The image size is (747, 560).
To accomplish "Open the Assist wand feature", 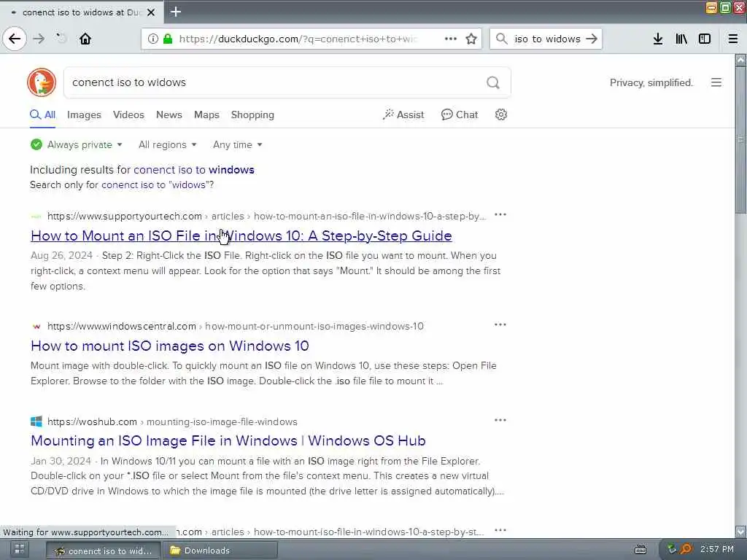I will point(403,114).
